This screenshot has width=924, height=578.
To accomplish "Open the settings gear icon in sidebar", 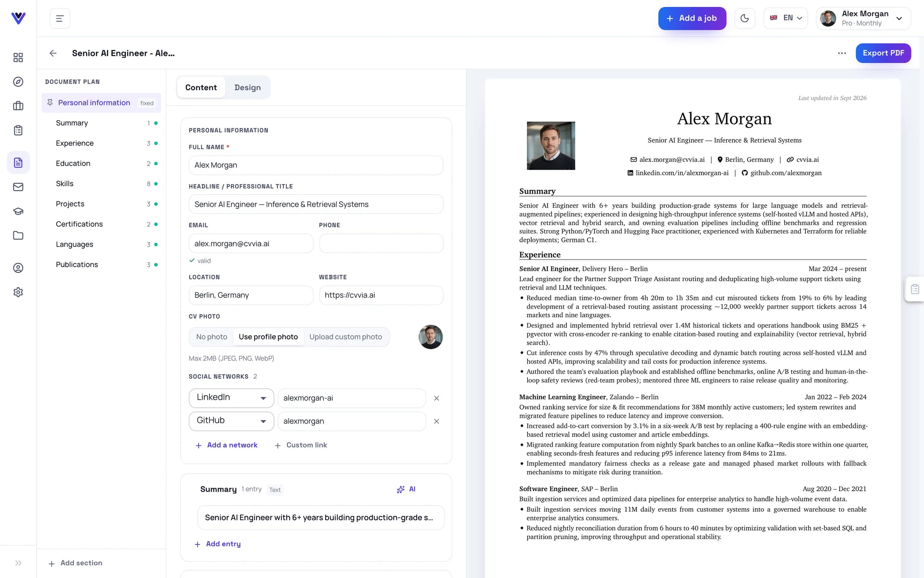I will [x=18, y=292].
